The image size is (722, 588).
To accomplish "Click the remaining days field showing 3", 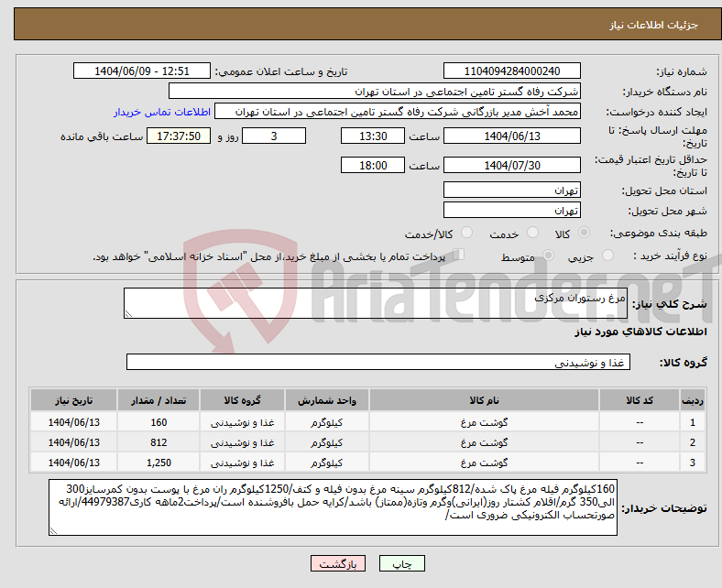I will click(x=274, y=136).
